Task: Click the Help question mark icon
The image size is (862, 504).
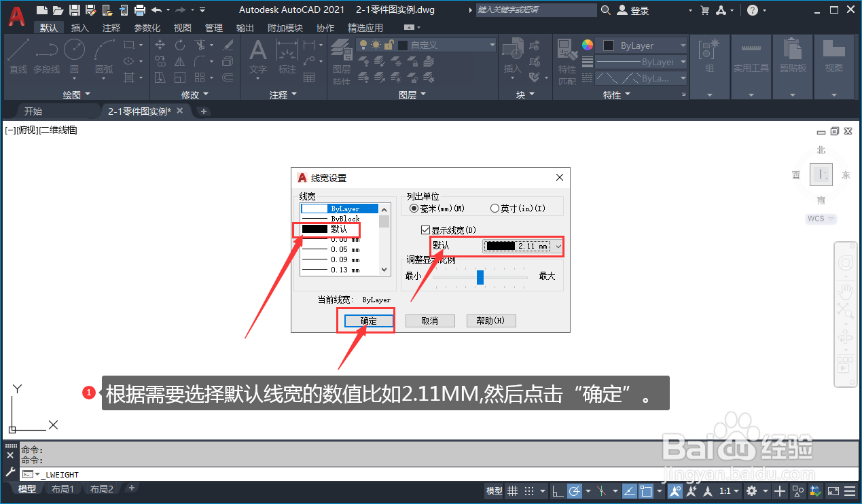Action: tap(753, 10)
